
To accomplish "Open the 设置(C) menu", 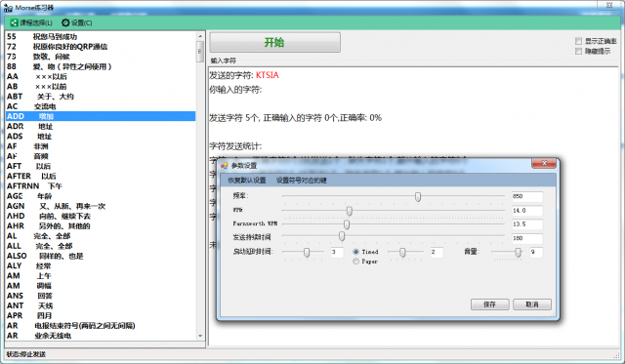I will (x=77, y=22).
